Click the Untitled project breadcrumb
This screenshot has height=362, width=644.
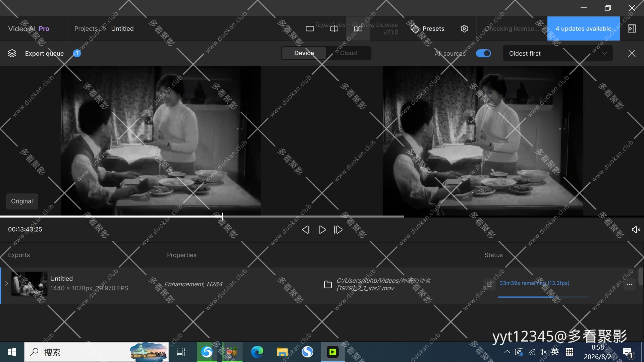tap(122, 29)
